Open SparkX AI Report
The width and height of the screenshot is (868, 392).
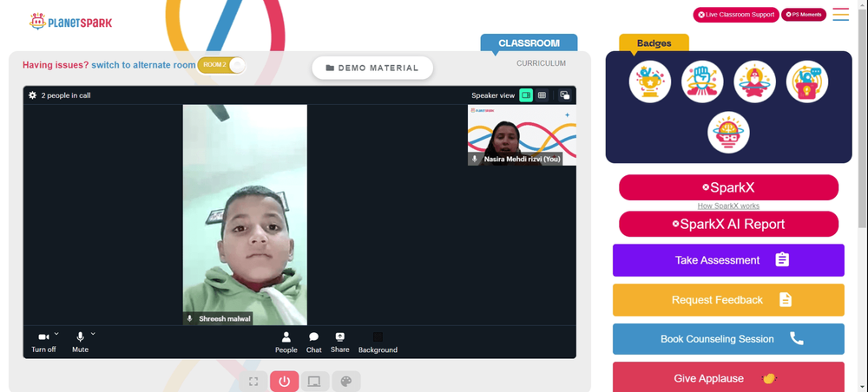[728, 224]
